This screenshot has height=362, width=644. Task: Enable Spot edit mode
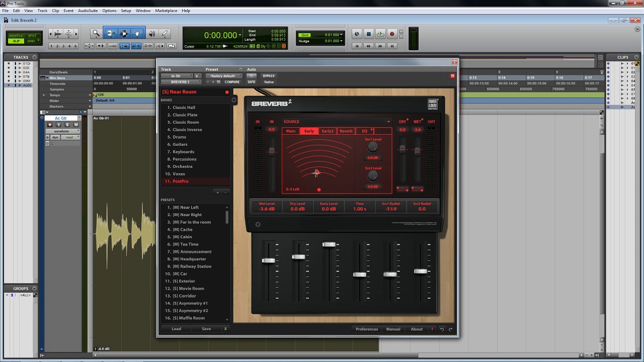tap(32, 36)
